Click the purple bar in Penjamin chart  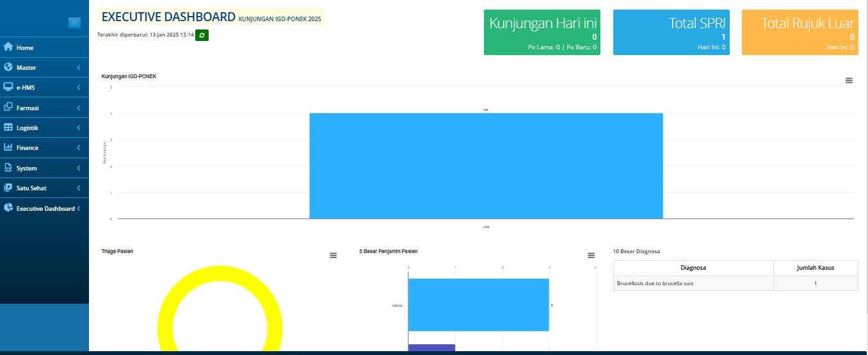click(431, 348)
